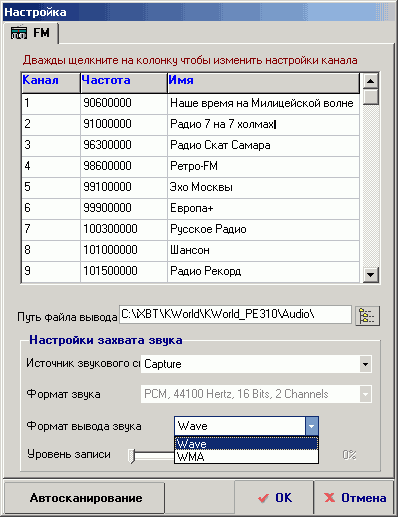Click channel number 1 cell for Наше время
The height and width of the screenshot is (517, 398).
tap(51, 104)
